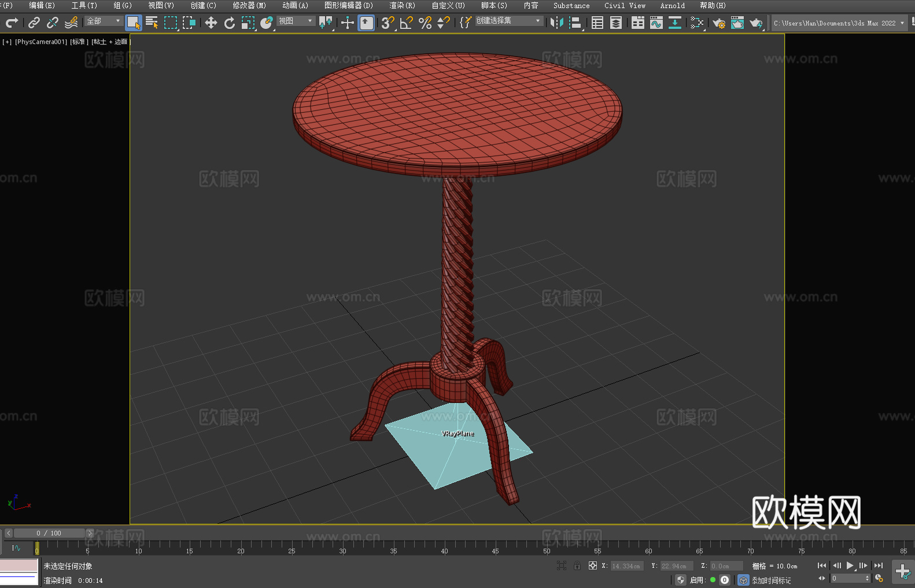Image resolution: width=915 pixels, height=588 pixels.
Task: Click the PhysCamera001 viewport label
Action: click(41, 42)
